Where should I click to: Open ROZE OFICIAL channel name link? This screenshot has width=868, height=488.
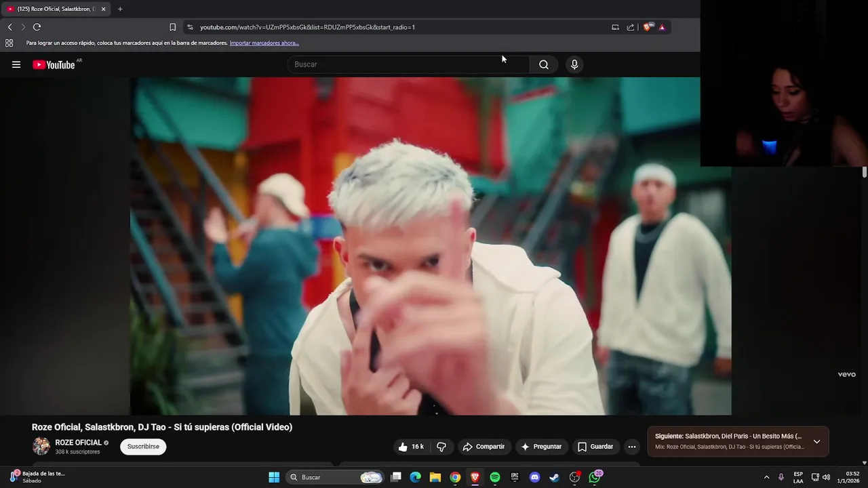pos(78,443)
